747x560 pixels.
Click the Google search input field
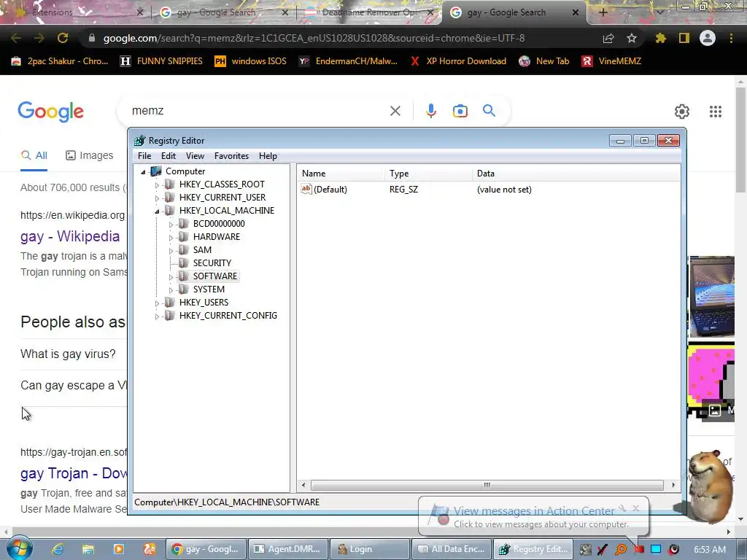tap(258, 111)
